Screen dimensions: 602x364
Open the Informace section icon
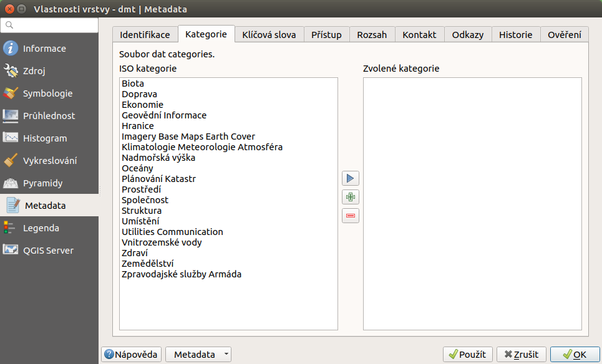[11, 49]
